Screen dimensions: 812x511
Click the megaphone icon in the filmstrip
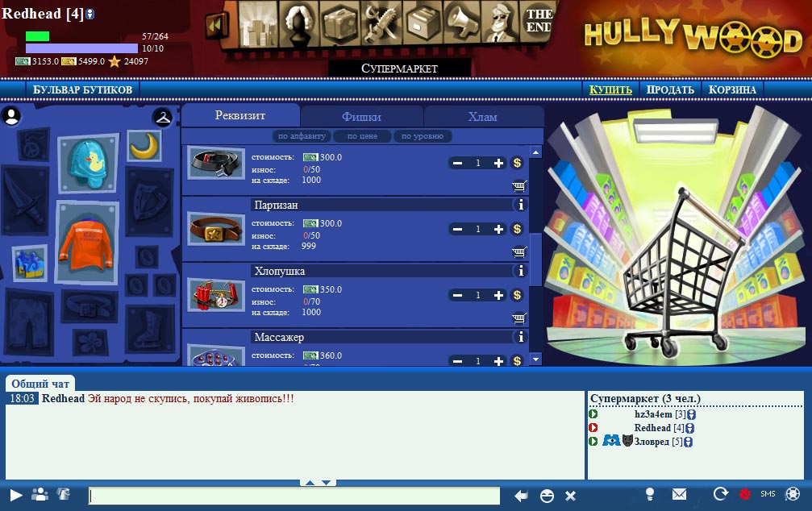coord(463,24)
